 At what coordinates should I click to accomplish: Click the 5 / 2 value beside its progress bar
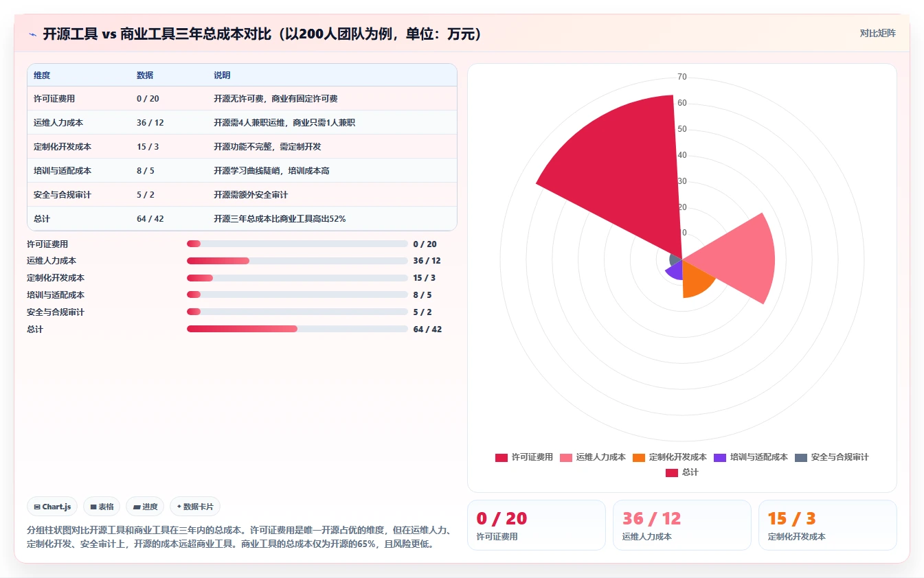point(422,312)
